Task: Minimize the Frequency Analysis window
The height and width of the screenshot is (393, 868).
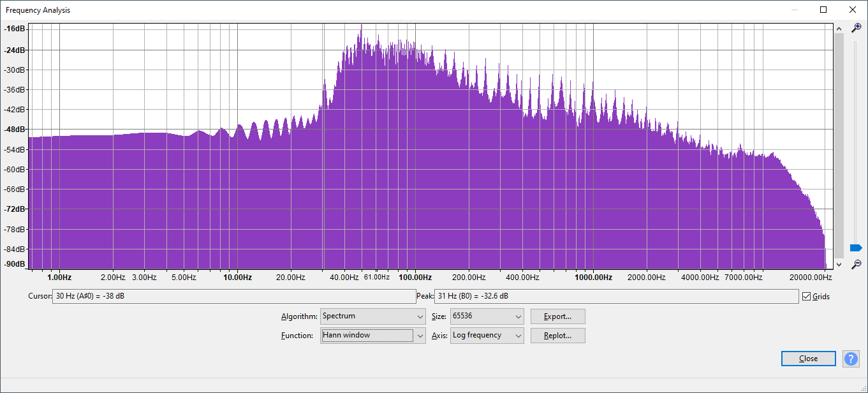Action: tap(795, 10)
